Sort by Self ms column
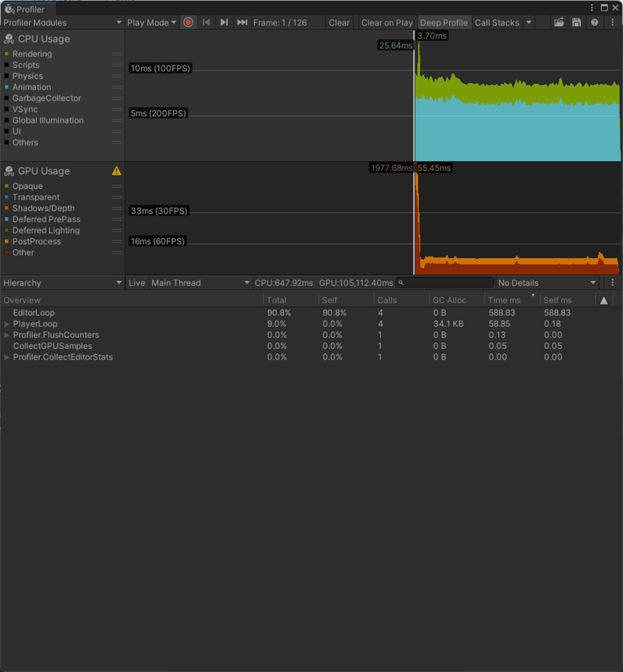623x672 pixels. pyautogui.click(x=567, y=300)
